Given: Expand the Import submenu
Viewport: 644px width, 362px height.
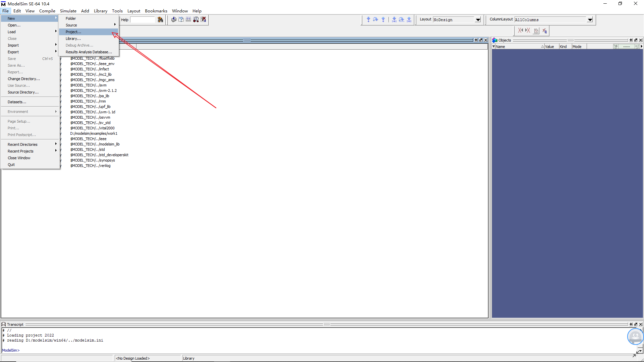Looking at the screenshot, I should click(x=30, y=45).
